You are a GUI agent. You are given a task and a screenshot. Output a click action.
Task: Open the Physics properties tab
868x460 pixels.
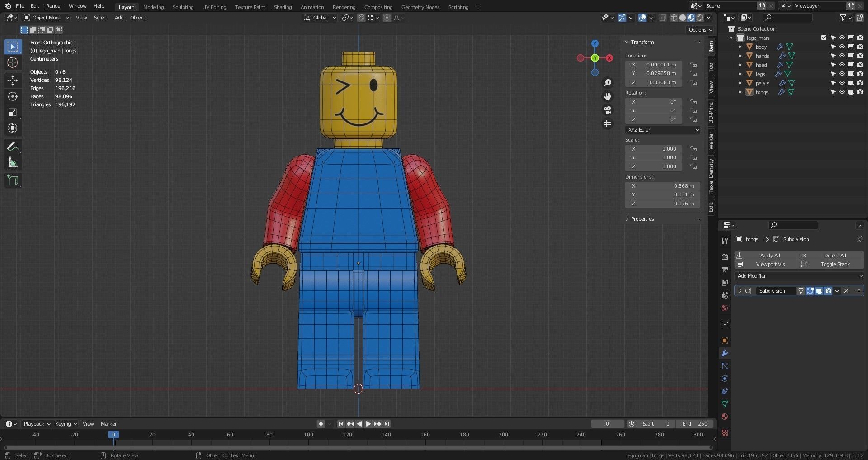(x=725, y=379)
